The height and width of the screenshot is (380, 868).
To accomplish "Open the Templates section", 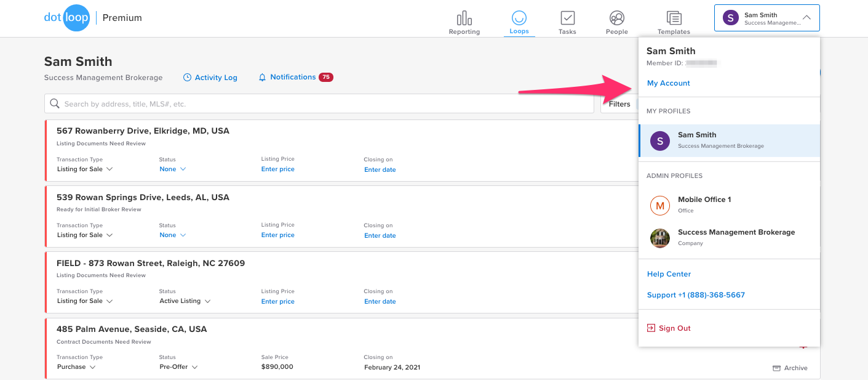I will (673, 22).
